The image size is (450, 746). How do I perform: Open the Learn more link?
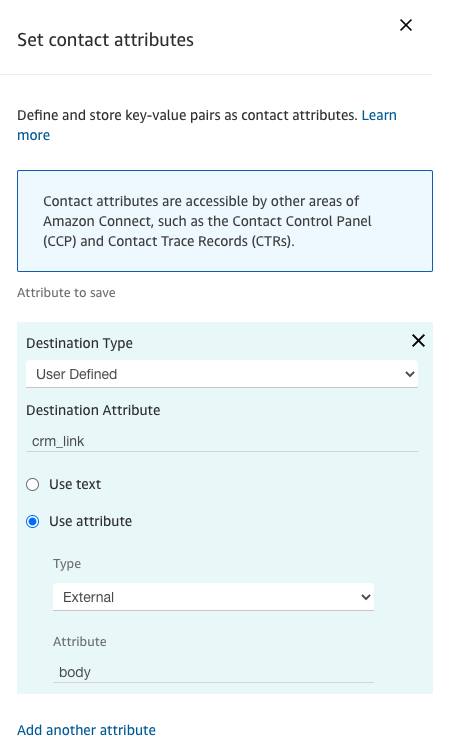click(x=207, y=125)
